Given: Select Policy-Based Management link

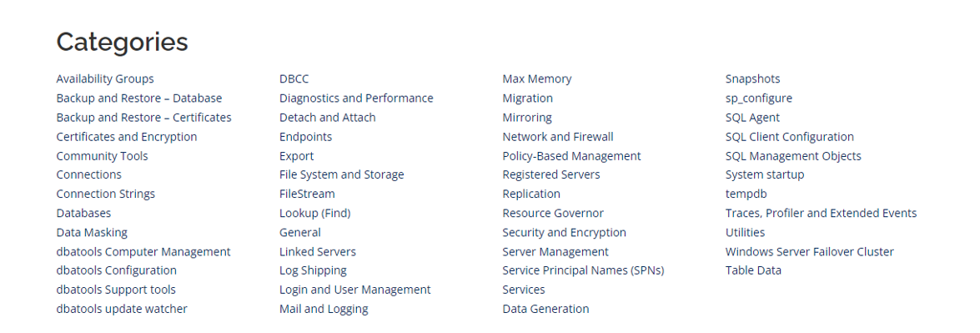Looking at the screenshot, I should click(x=572, y=156).
